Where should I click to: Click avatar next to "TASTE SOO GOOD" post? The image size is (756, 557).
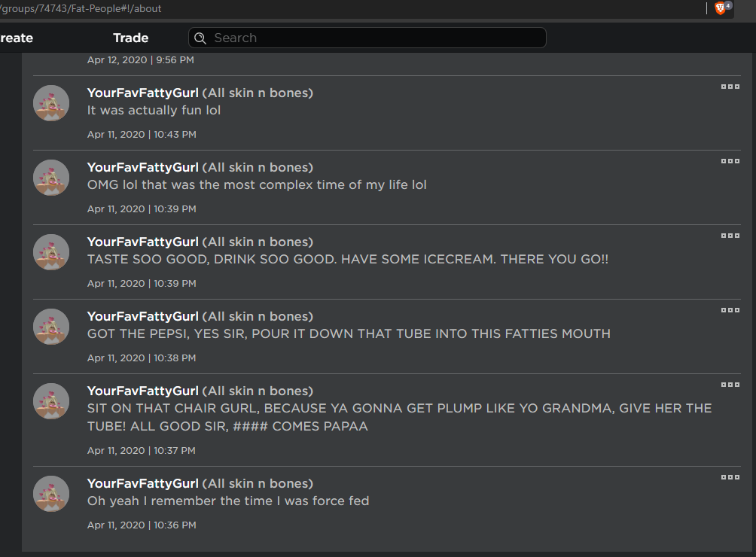(51, 252)
